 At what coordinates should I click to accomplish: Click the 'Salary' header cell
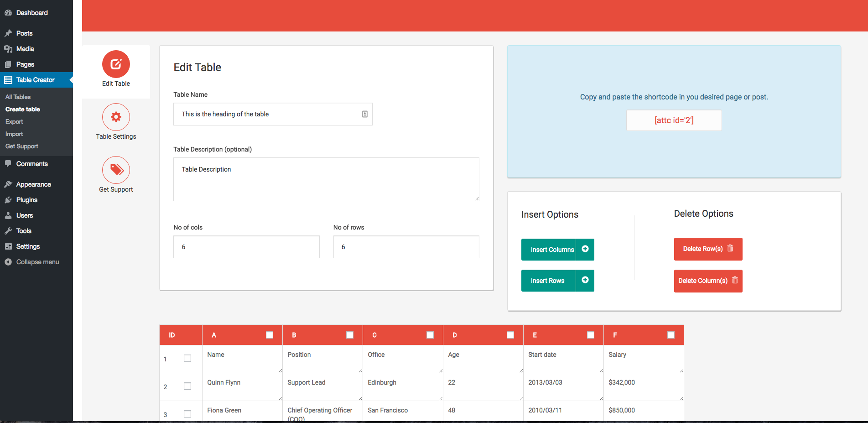pos(644,359)
